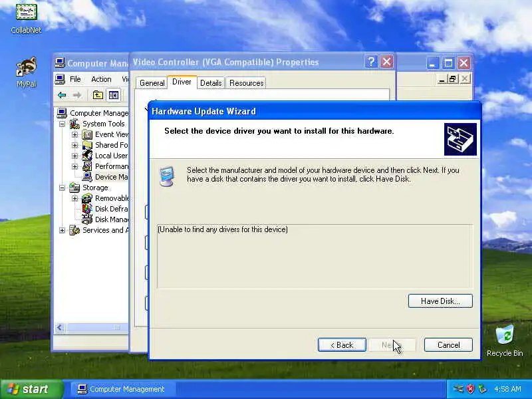Click Cancel in Hardware Update Wizard
Viewport: 532px width, 399px height.
coord(448,345)
